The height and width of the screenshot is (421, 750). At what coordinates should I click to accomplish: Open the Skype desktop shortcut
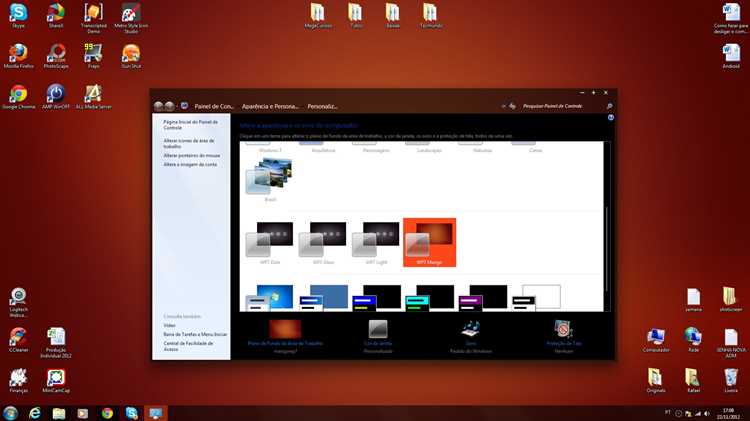tap(18, 16)
